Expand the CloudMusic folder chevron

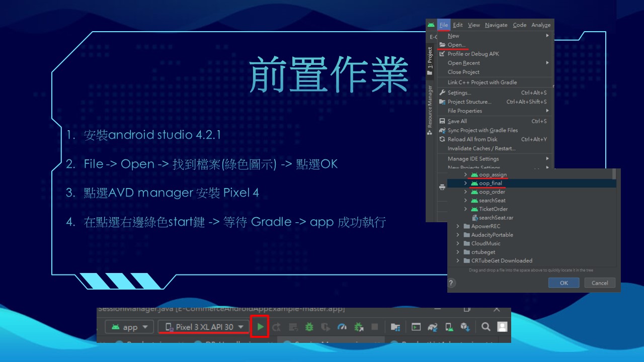pos(458,243)
